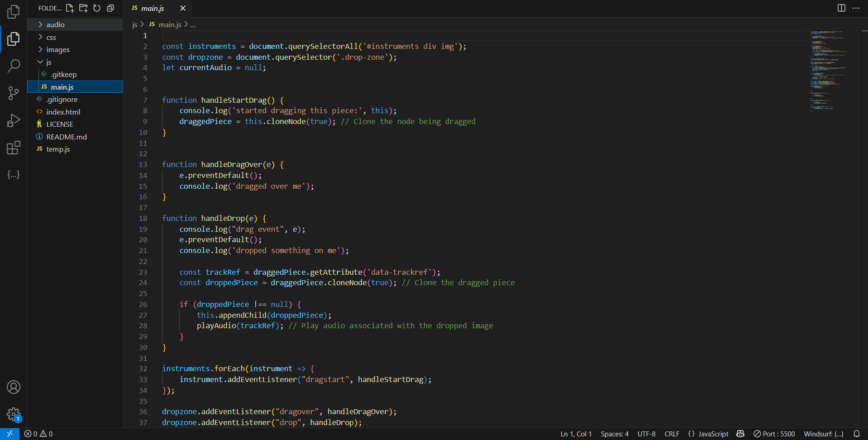
Task: Click the top stacked-files activity bar icon
Action: (14, 11)
